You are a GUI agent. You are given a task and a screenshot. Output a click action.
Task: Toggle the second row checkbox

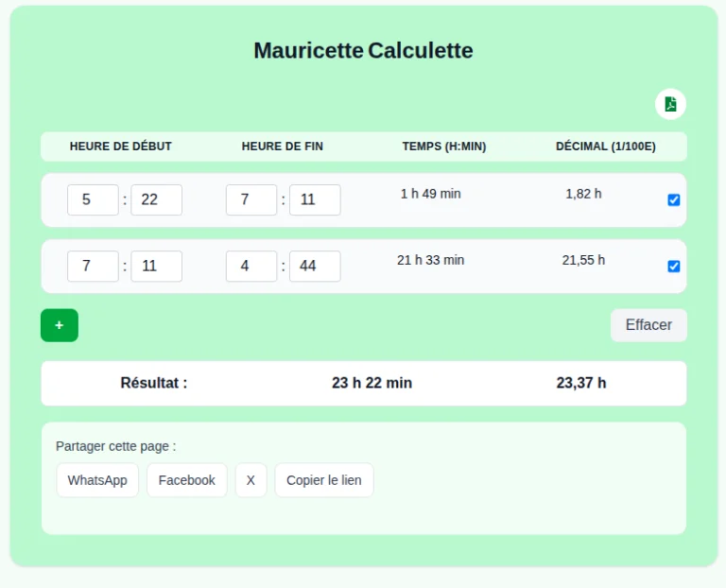674,267
